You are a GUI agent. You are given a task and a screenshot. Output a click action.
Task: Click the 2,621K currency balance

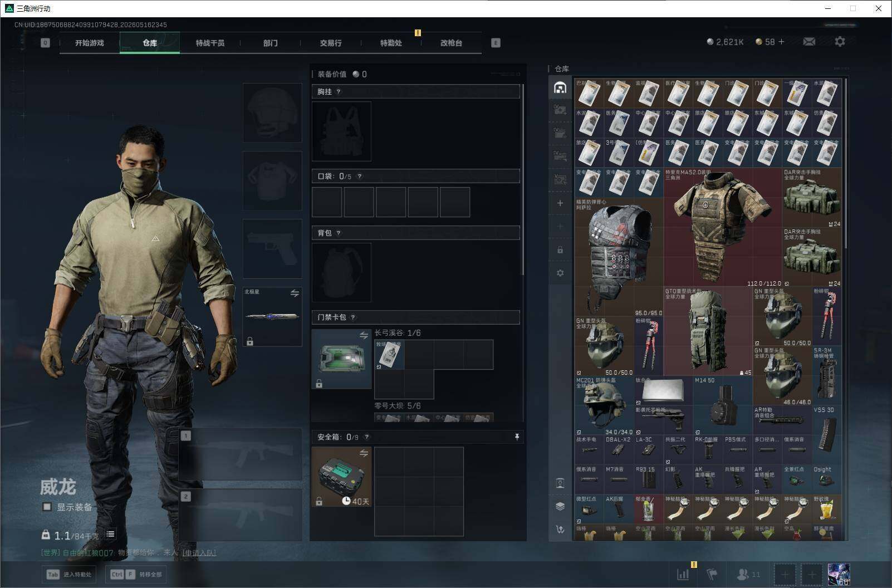click(x=725, y=42)
